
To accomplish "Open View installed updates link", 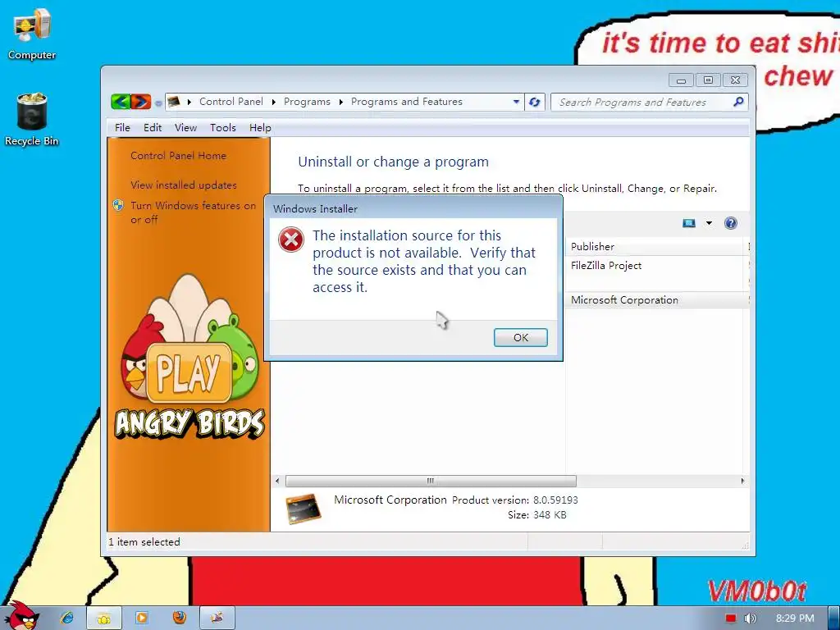I will click(x=184, y=185).
